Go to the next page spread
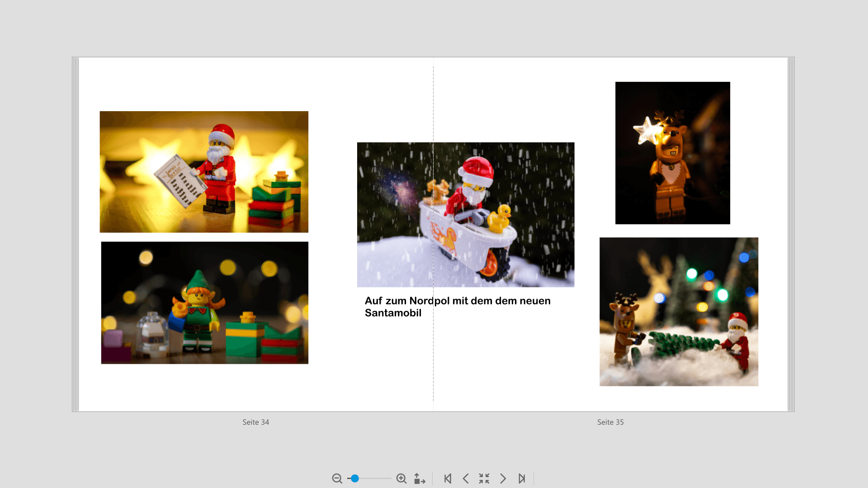The width and height of the screenshot is (868, 488). point(503,479)
